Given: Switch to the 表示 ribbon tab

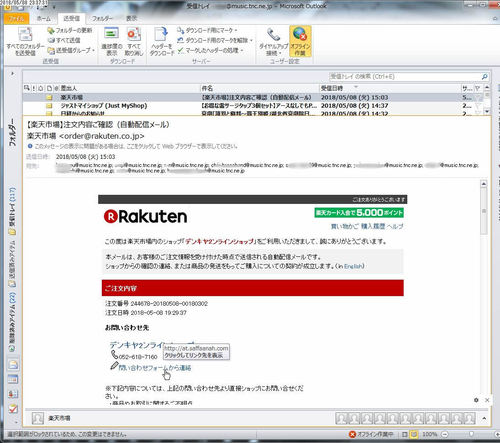Looking at the screenshot, I should (131, 19).
